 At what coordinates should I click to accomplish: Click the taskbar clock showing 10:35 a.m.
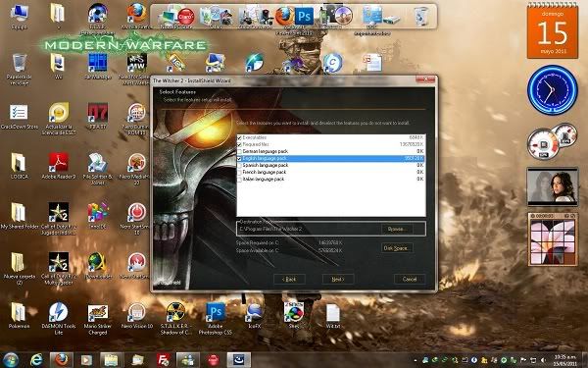[x=566, y=360]
